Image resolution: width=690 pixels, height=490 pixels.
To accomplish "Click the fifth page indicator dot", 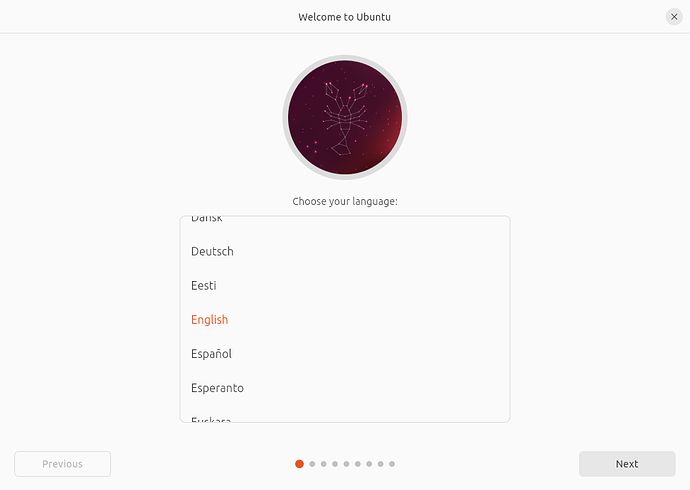I will click(347, 464).
